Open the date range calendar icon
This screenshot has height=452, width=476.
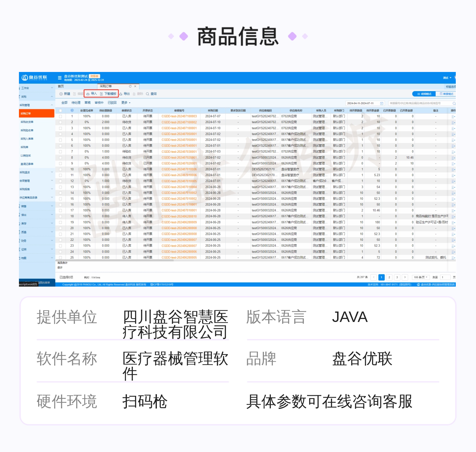[x=382, y=103]
